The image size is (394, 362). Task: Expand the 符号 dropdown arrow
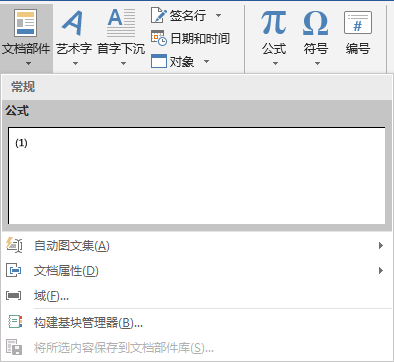317,63
